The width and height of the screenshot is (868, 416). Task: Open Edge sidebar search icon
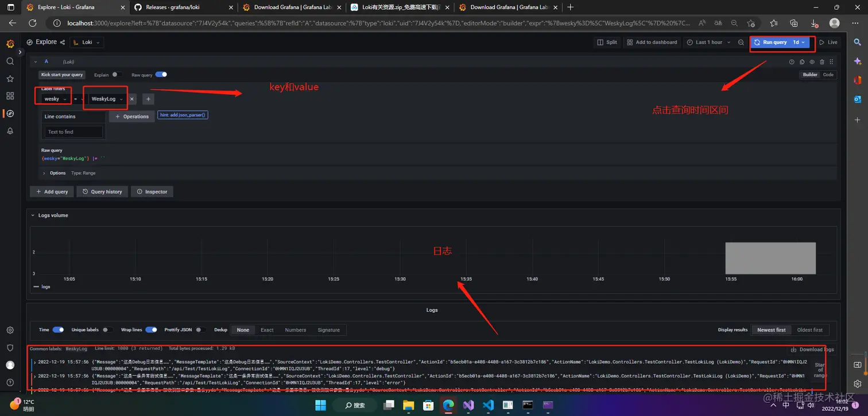pos(857,42)
